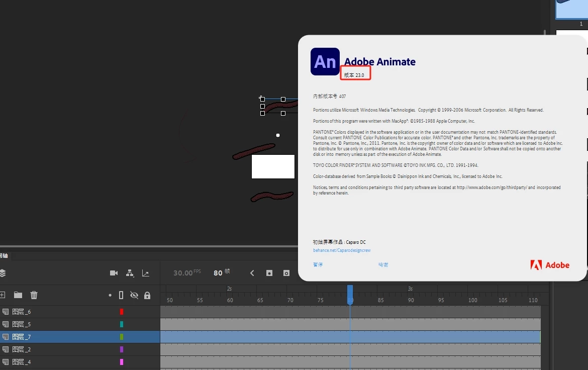Open the behance.net/Caparodesigncrew link
The height and width of the screenshot is (370, 588).
pos(342,250)
